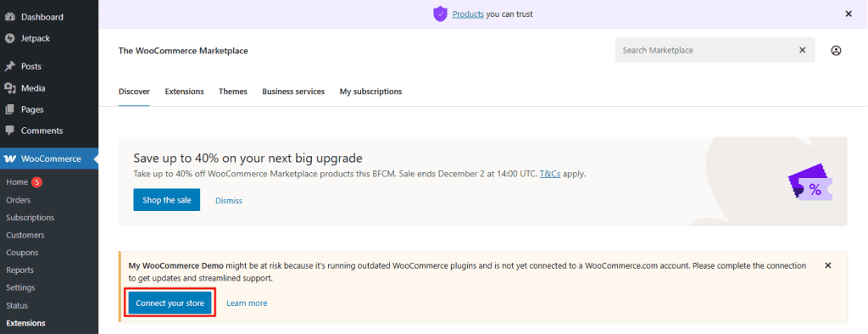Click the 'My WooCommerce Demo' bold text
This screenshot has height=334, width=868.
176,266
